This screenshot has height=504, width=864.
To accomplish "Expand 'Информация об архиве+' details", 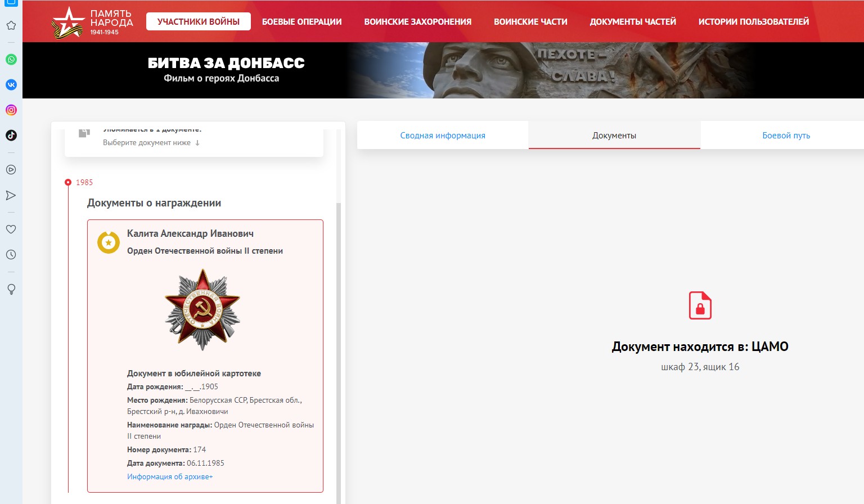I will pyautogui.click(x=170, y=477).
